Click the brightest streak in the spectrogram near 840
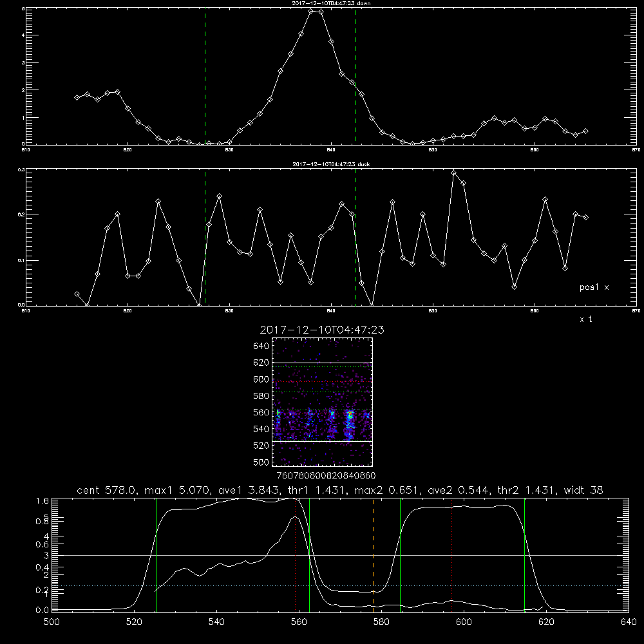This screenshot has width=644, height=644. coord(350,424)
